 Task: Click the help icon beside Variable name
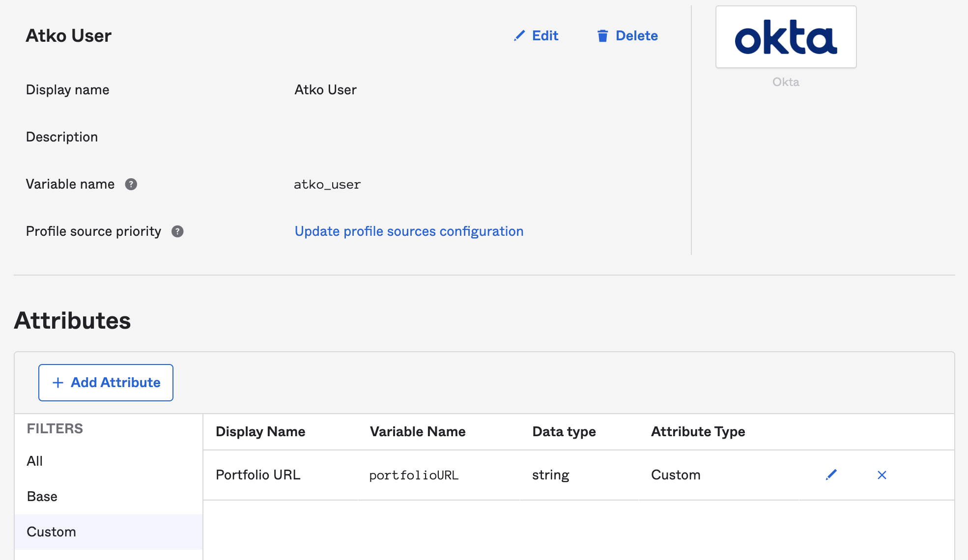[131, 184]
